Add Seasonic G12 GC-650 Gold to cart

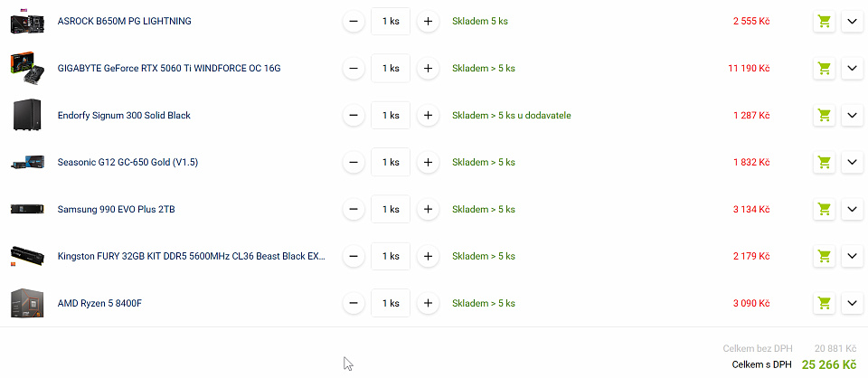[x=825, y=163]
